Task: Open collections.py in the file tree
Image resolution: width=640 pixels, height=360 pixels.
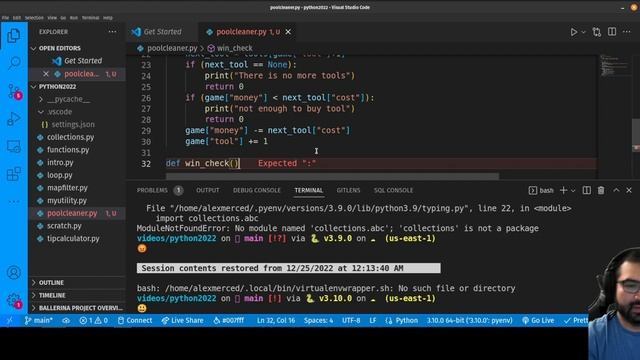Action: (77, 137)
